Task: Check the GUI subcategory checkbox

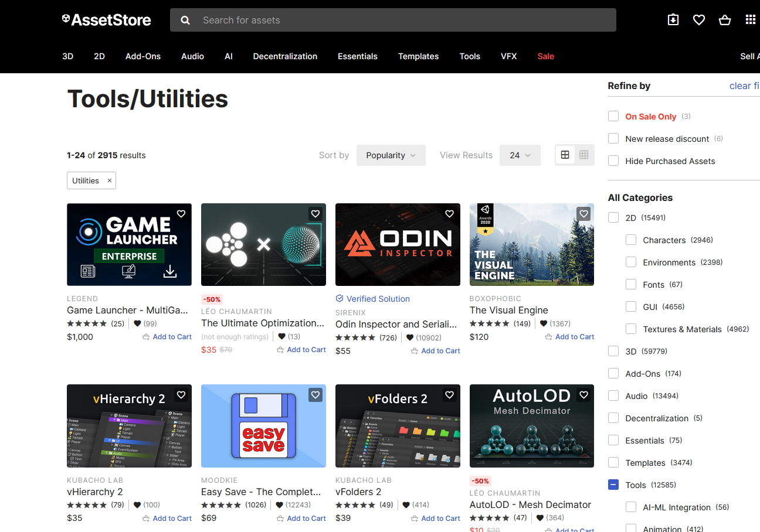Action: click(631, 306)
